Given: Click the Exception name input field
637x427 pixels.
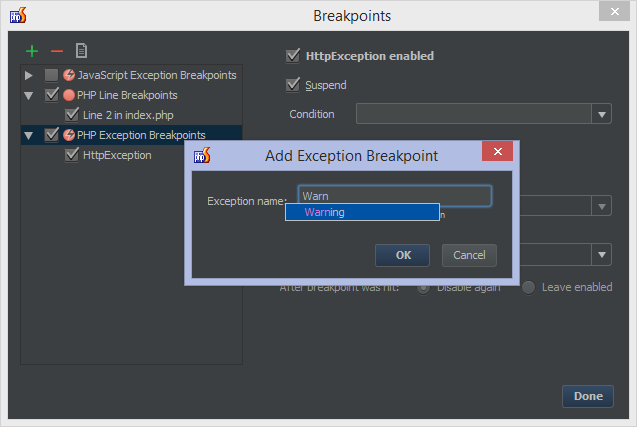Looking at the screenshot, I should click(395, 196).
